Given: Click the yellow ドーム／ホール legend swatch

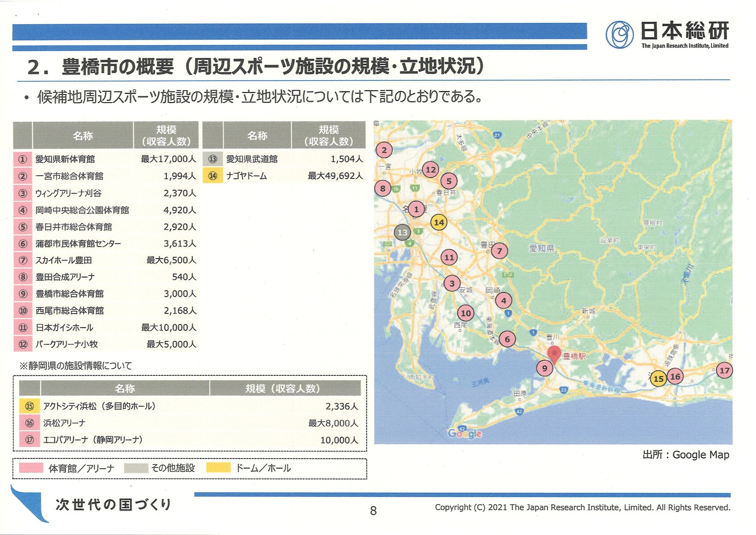Looking at the screenshot, I should (219, 468).
